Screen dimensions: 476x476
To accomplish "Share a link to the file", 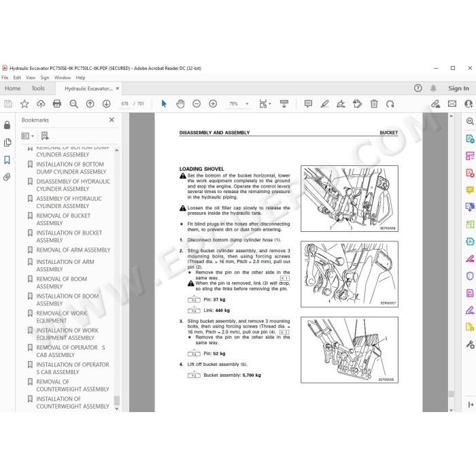I will tap(436, 104).
